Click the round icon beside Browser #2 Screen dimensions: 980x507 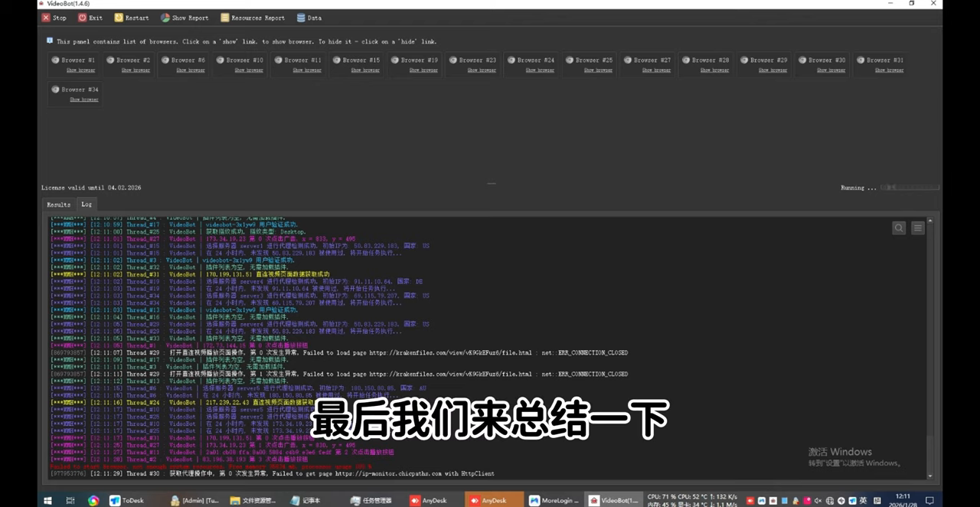[x=110, y=60]
